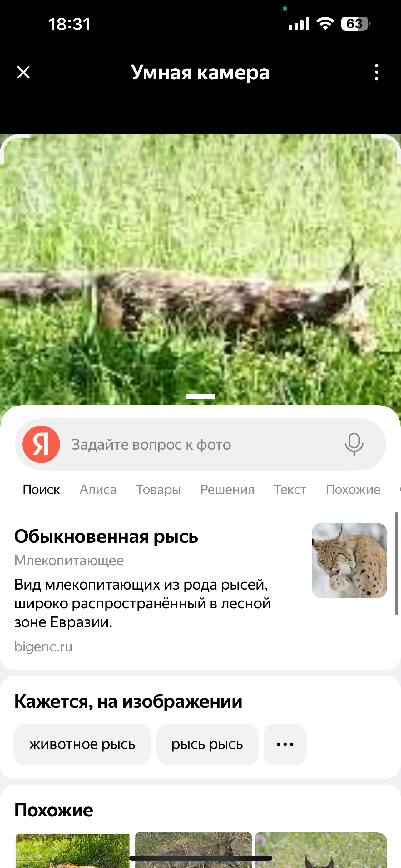Tap the Wi-Fi status icon
The width and height of the screenshot is (401, 868).
coord(325,24)
